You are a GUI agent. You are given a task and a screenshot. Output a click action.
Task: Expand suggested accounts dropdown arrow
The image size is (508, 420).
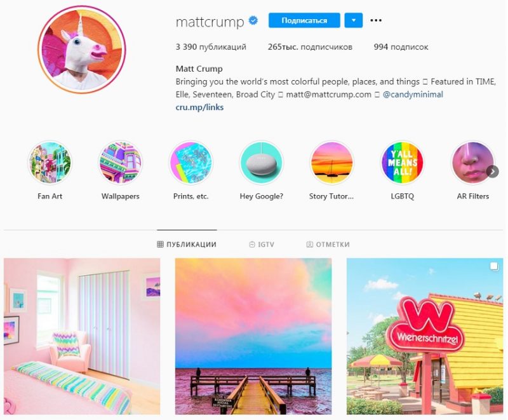click(354, 20)
